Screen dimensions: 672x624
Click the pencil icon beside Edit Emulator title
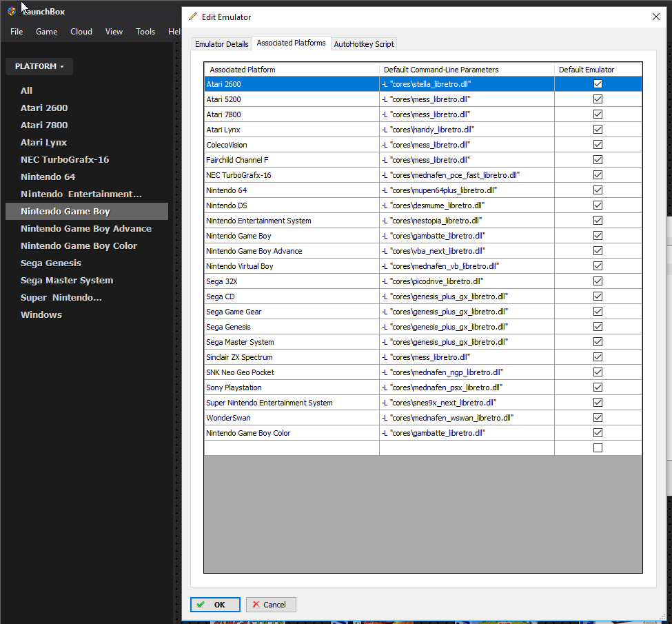point(193,17)
